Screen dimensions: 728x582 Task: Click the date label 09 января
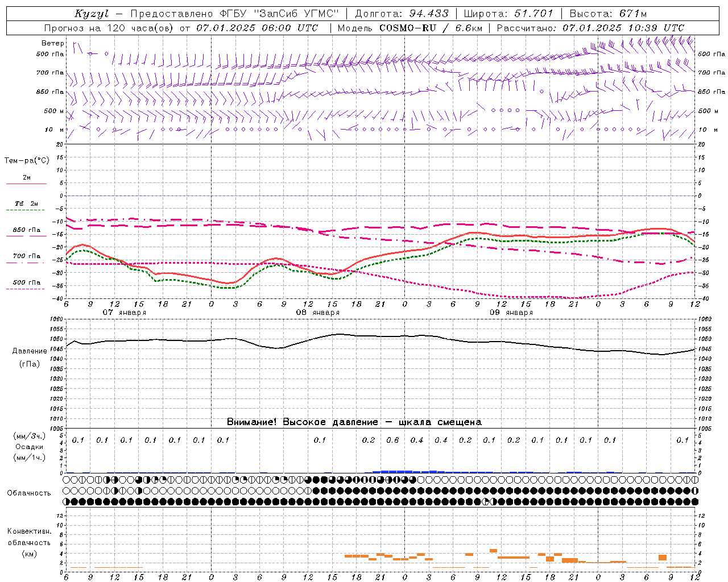(x=511, y=313)
